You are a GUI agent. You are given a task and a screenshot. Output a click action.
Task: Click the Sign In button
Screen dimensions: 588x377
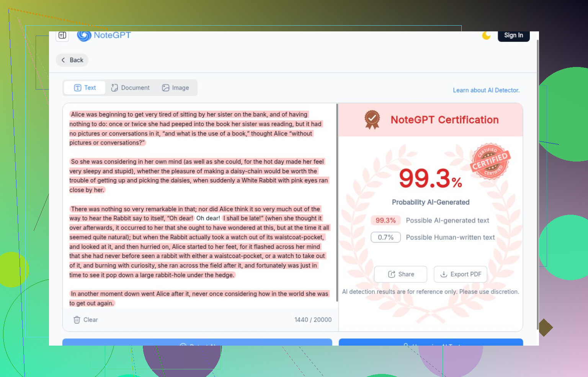coord(513,36)
